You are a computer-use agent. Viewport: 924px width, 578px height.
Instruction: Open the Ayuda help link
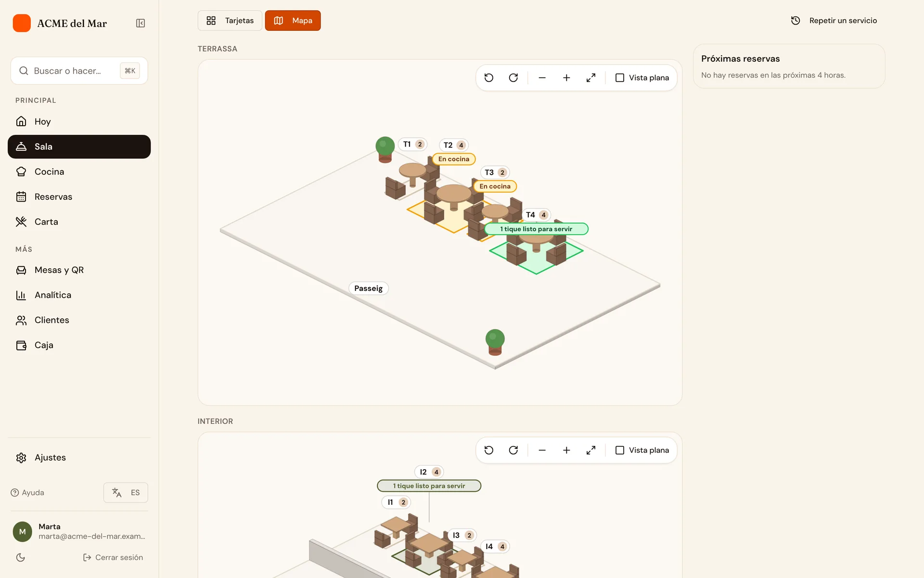tap(27, 492)
